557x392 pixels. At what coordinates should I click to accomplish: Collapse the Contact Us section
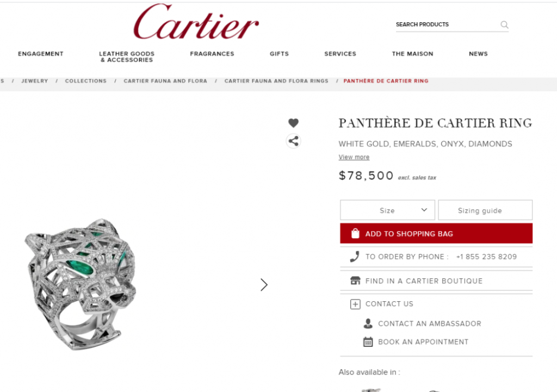(x=355, y=304)
